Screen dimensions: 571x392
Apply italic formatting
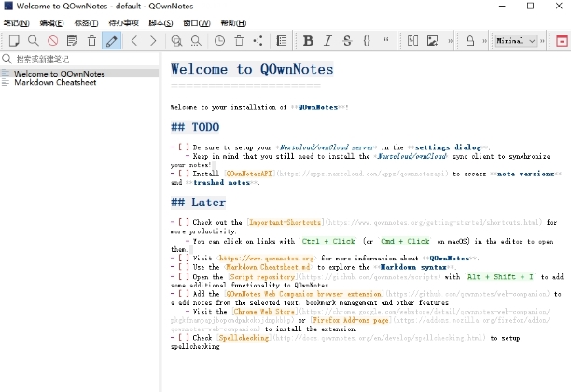(327, 40)
